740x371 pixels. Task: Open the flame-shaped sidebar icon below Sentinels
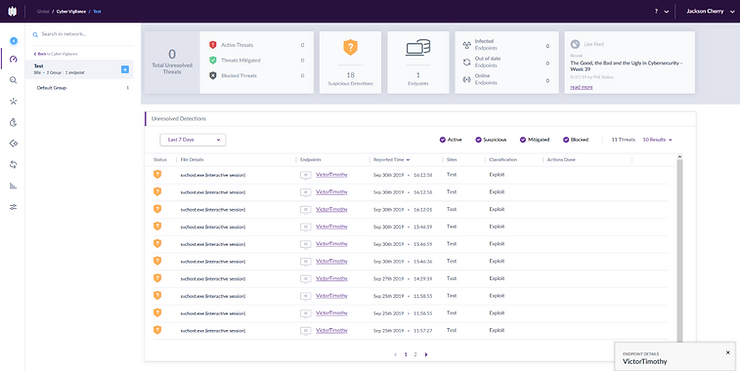13,122
